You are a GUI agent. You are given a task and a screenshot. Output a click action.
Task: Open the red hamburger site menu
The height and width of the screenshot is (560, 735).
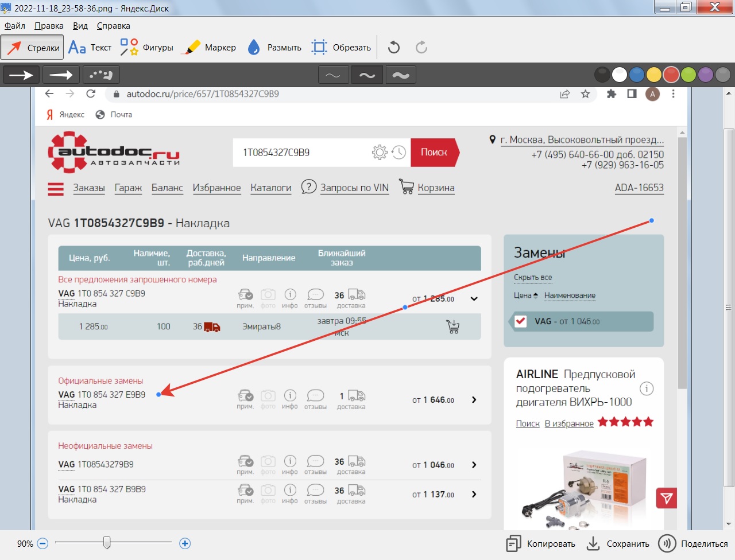click(56, 189)
